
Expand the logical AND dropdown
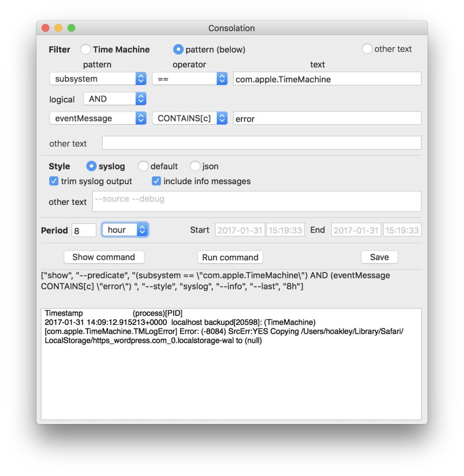click(x=115, y=99)
